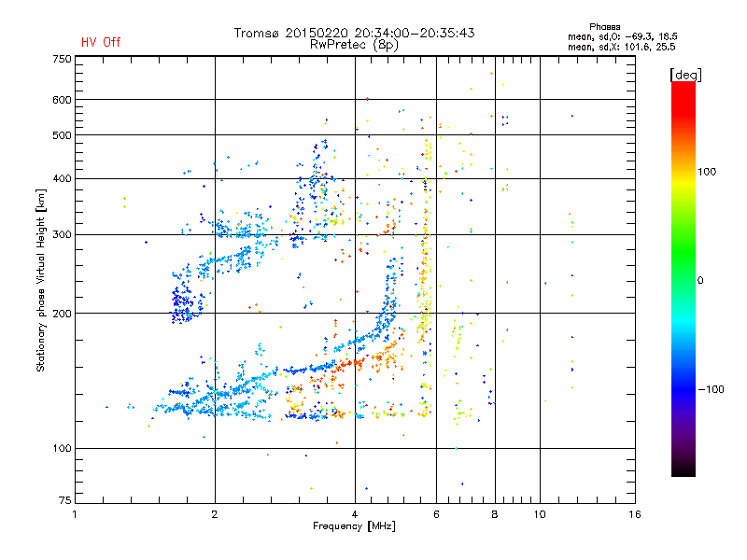The image size is (747, 560).
Task: Click the x-axis tick label '16'
Action: pyautogui.click(x=635, y=514)
